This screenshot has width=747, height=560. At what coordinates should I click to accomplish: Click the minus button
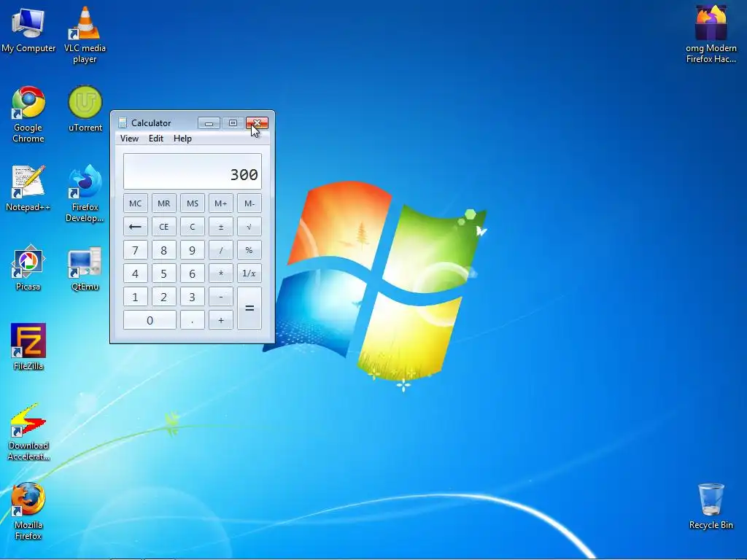(220, 297)
